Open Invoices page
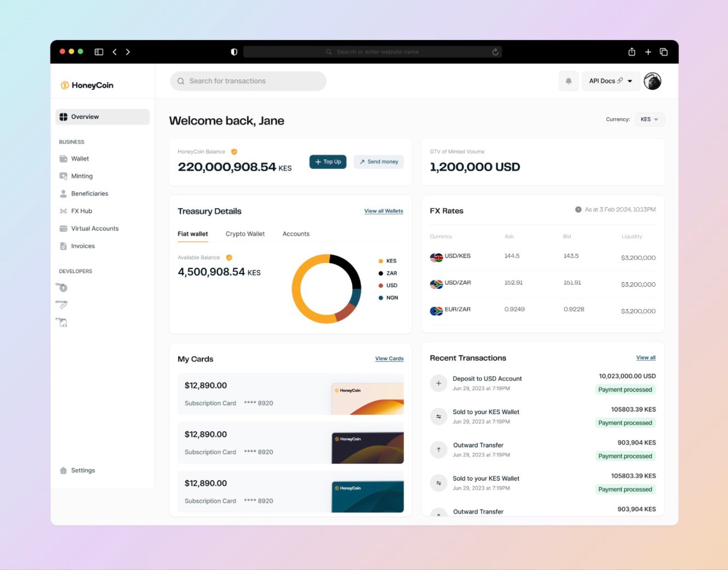 click(x=77, y=246)
